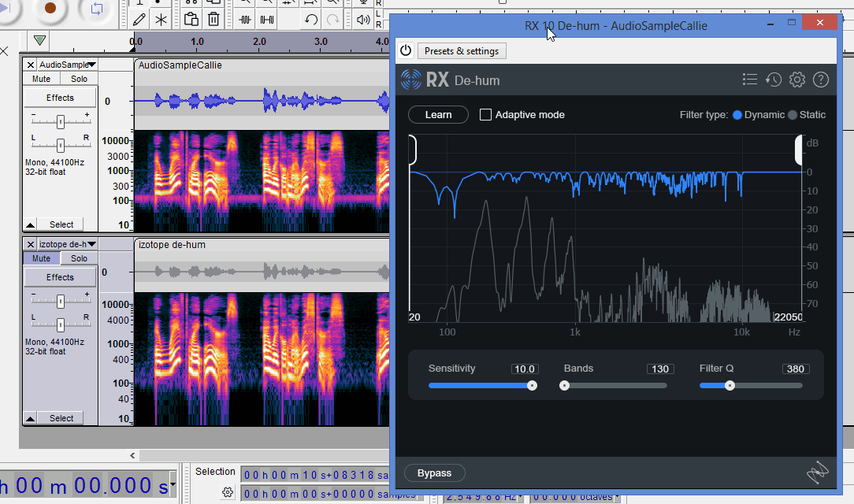Screen dimensions: 854x504
Task: Select the Static filter type
Action: pos(793,115)
